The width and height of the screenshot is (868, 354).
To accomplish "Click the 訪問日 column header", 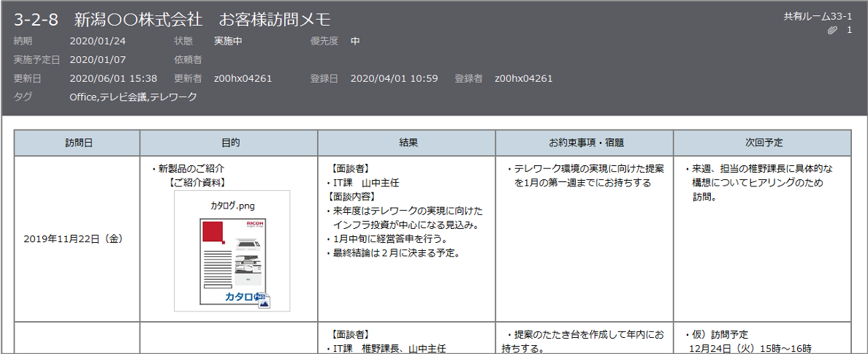I will click(77, 143).
